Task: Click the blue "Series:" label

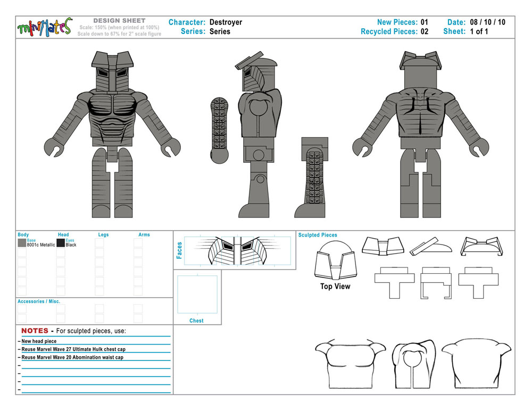Action: (193, 31)
